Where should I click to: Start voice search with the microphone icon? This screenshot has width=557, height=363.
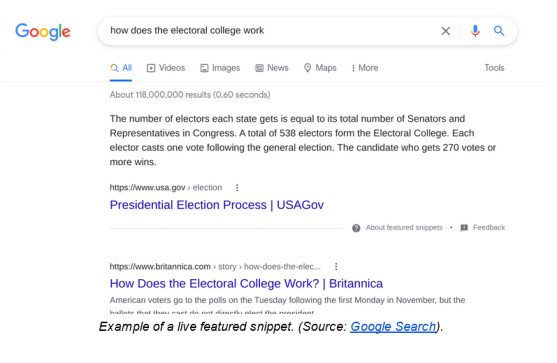pos(475,31)
